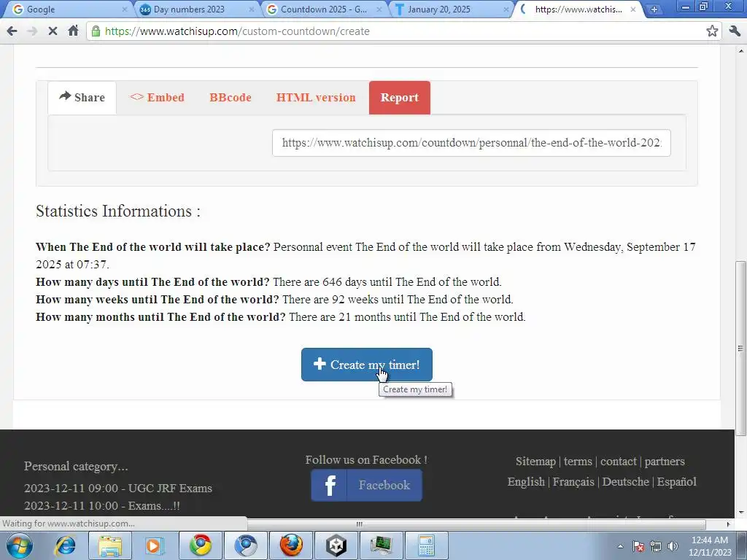The width and height of the screenshot is (747, 560).
Task: Open the HTML version tab
Action: pyautogui.click(x=316, y=98)
